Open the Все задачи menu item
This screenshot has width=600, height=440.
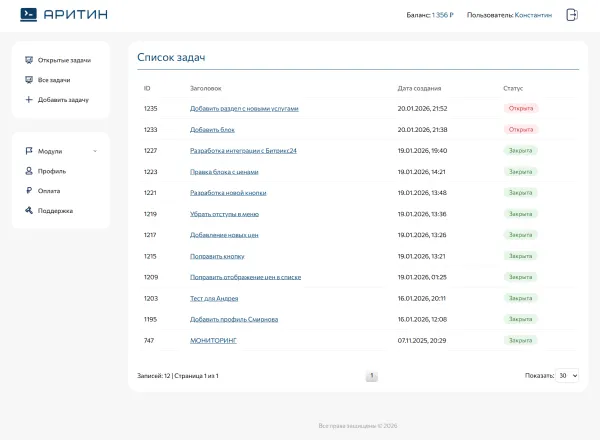tap(54, 80)
